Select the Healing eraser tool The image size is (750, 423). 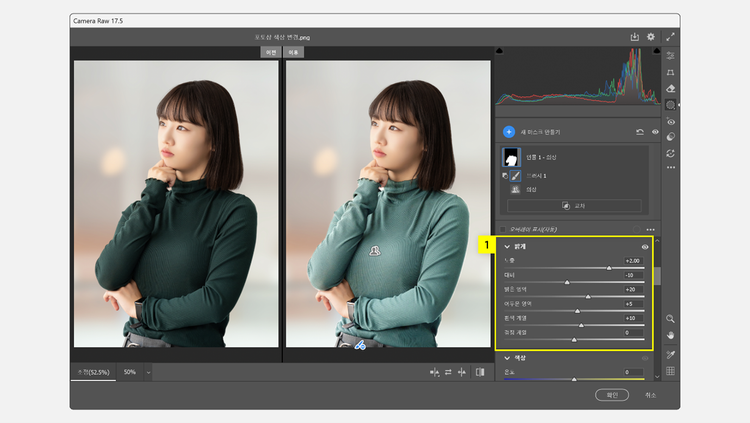[x=670, y=89]
